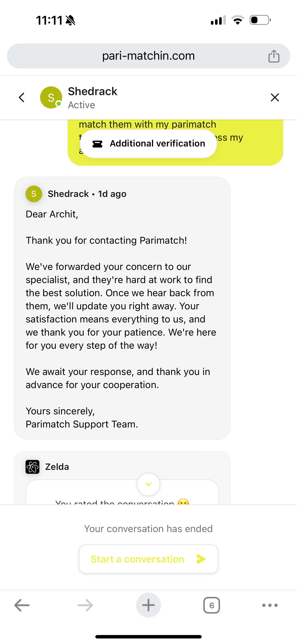Tap the ticket icon beside Additional verification
The image size is (297, 644).
97,144
